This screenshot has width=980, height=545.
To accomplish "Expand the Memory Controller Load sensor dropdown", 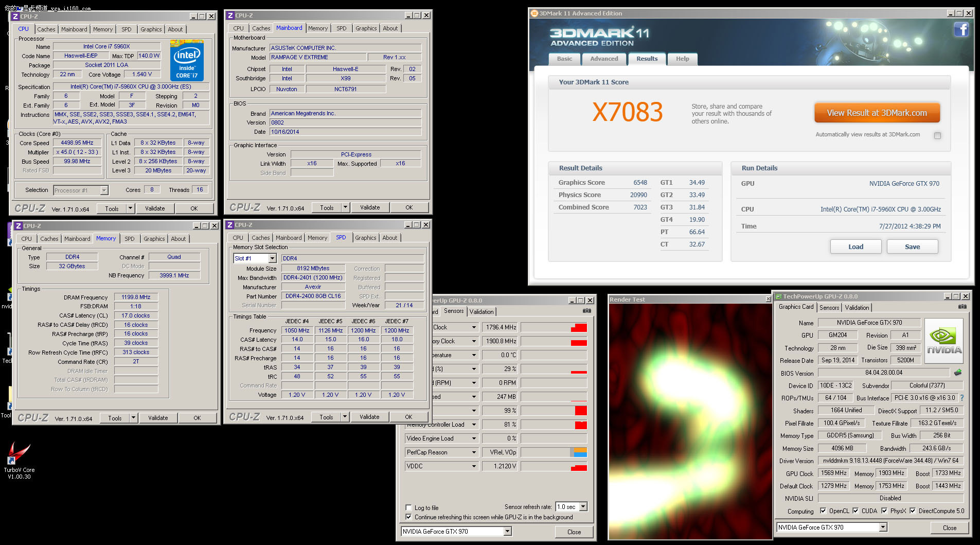I will [474, 425].
